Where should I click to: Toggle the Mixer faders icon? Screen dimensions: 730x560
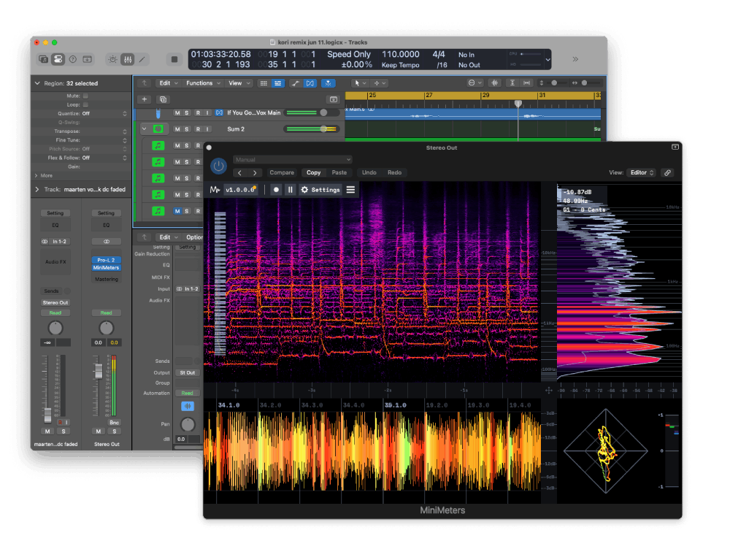[x=127, y=59]
